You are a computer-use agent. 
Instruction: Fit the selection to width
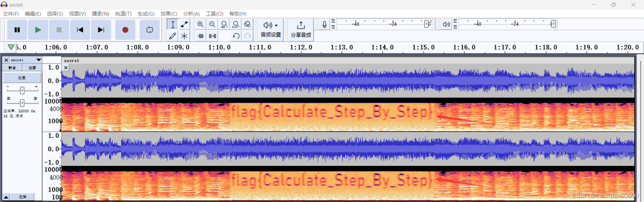point(224,24)
